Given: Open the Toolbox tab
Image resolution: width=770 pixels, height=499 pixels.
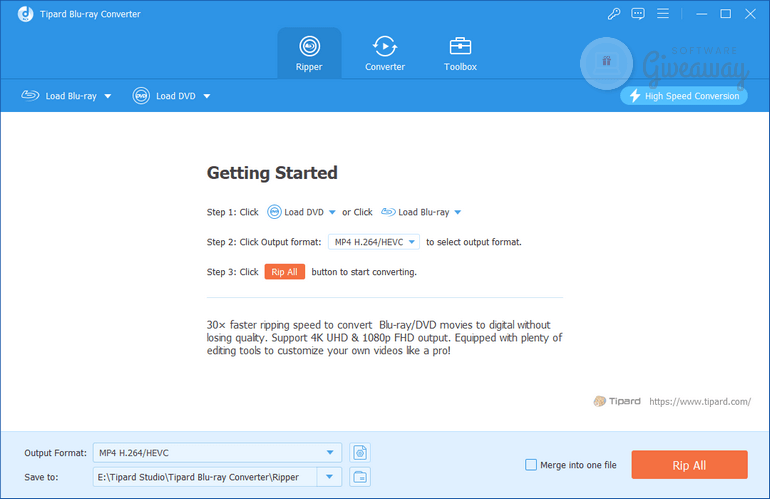Looking at the screenshot, I should (x=460, y=54).
